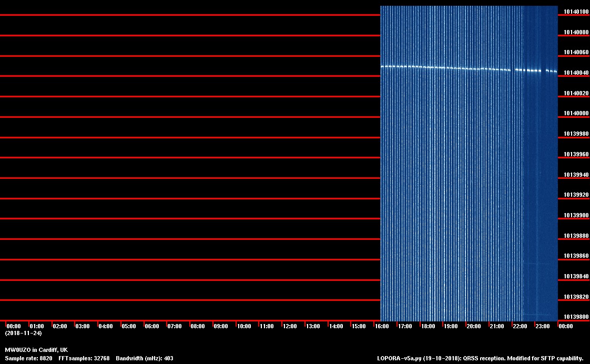This screenshot has width=590, height=364.
Task: Select the 23:00 time marker
Action: [x=543, y=327]
